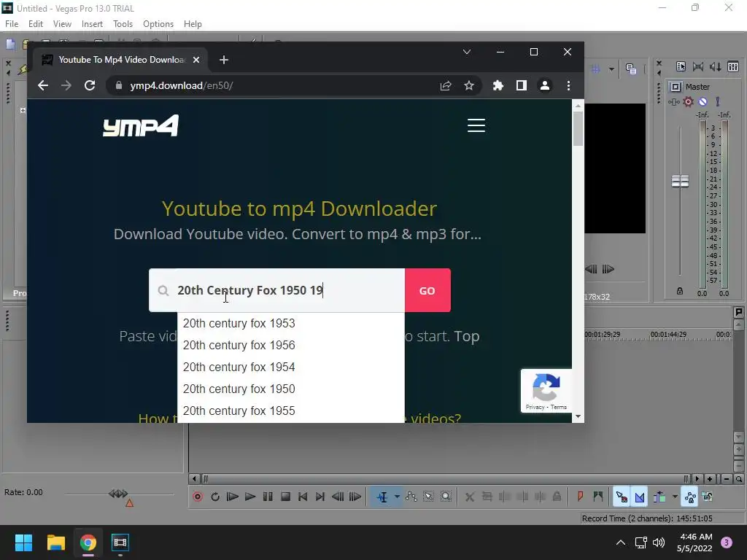Click the Insert Marker icon

pos(580,497)
